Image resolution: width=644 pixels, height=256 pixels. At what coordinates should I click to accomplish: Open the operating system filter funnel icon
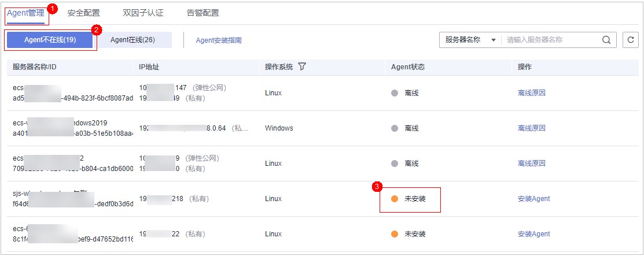coord(302,67)
